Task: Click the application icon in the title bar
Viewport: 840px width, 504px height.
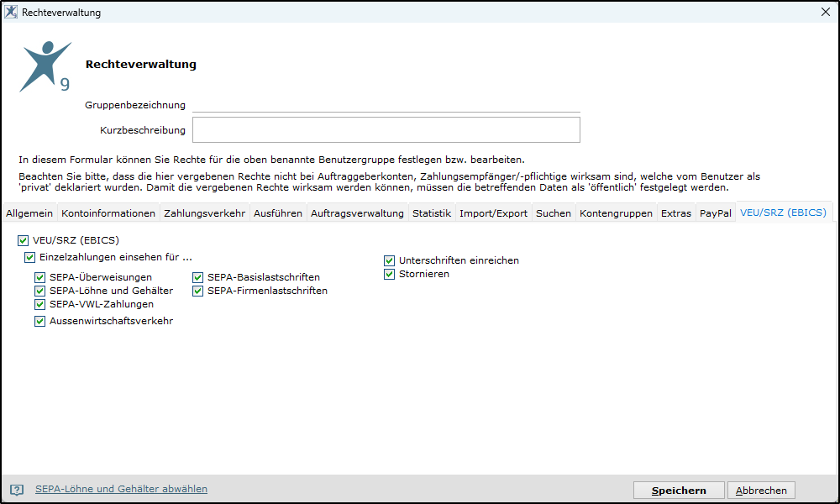Action: (x=11, y=12)
